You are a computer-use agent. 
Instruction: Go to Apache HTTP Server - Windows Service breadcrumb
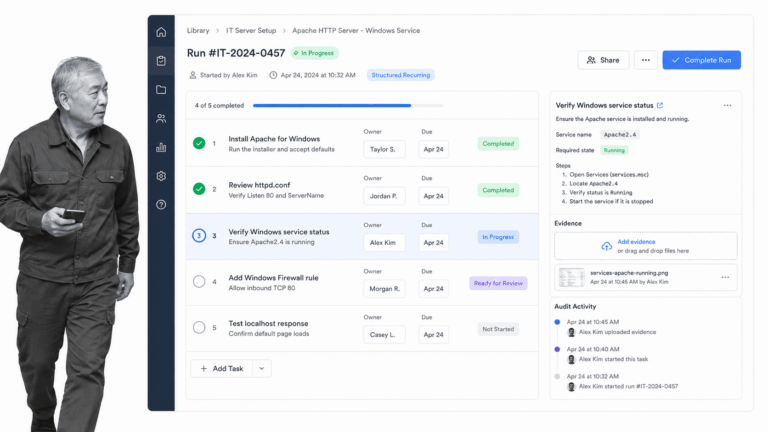pyautogui.click(x=356, y=30)
